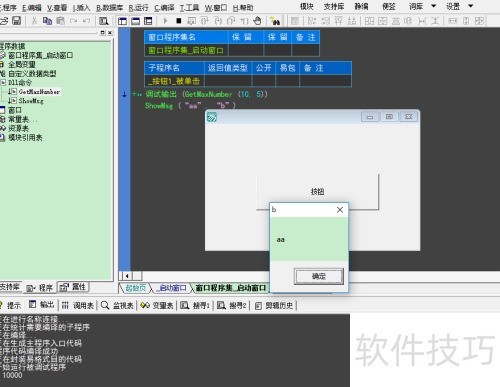Open the H.帮助 menu
The image size is (500, 387).
(x=243, y=7)
